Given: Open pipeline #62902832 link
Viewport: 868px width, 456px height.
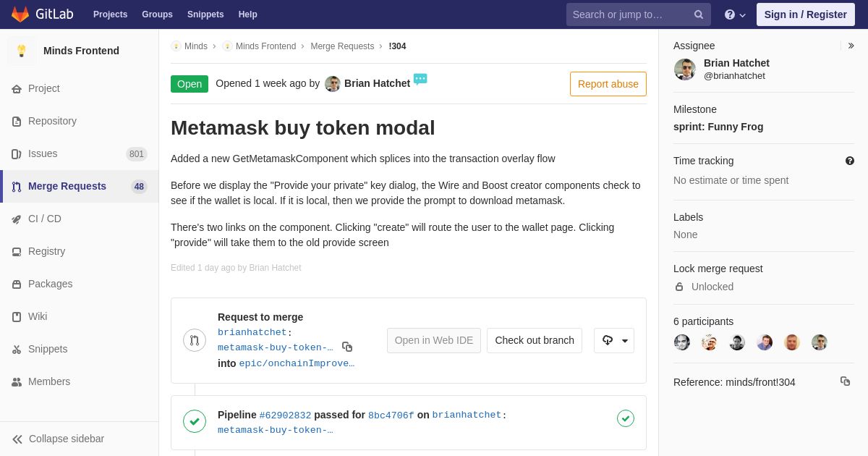Looking at the screenshot, I should 285,415.
